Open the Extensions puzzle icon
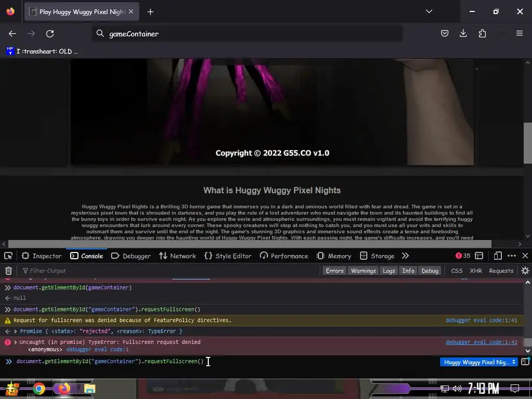The image size is (532, 399). [482, 33]
